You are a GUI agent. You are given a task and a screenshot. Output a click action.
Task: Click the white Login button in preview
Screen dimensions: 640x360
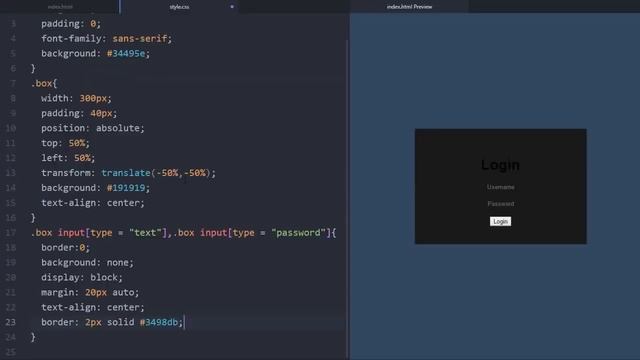click(x=500, y=221)
